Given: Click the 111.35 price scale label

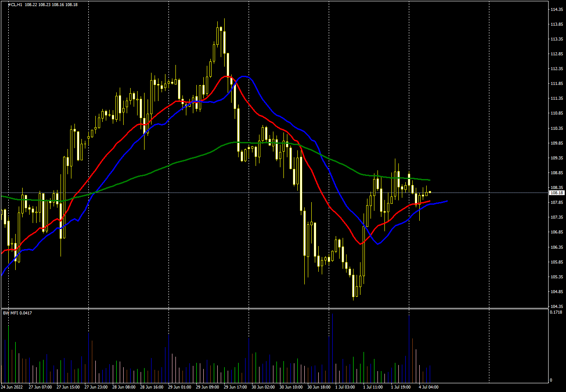Looking at the screenshot, I should [556, 98].
